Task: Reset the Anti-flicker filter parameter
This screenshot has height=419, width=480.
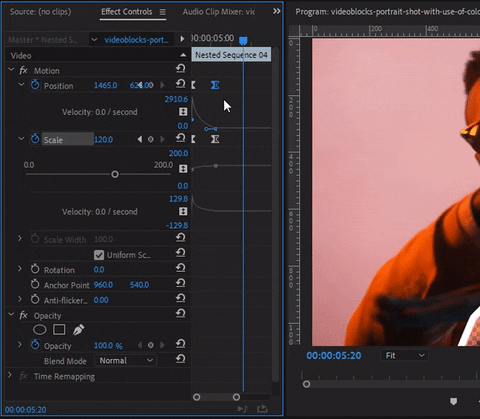Action: click(x=180, y=298)
